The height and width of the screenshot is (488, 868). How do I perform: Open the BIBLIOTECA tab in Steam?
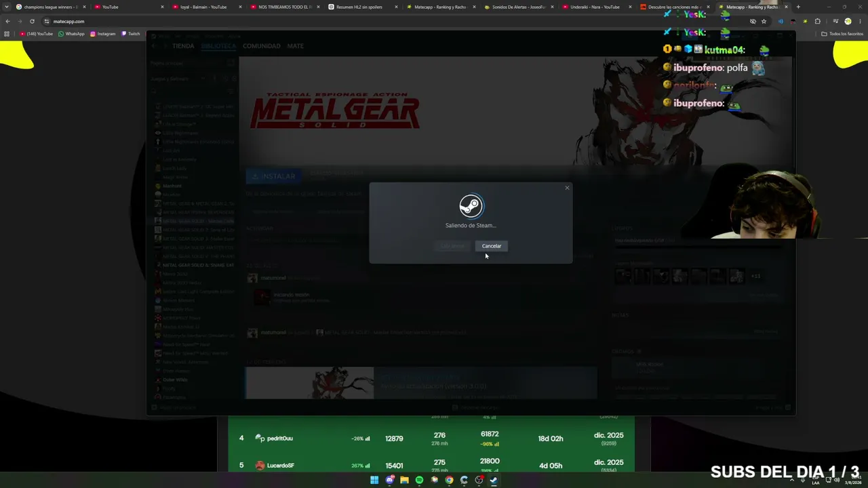tap(218, 46)
